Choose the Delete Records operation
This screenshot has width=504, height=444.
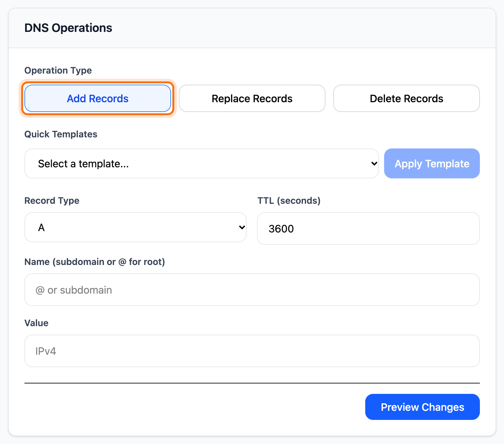tap(407, 98)
